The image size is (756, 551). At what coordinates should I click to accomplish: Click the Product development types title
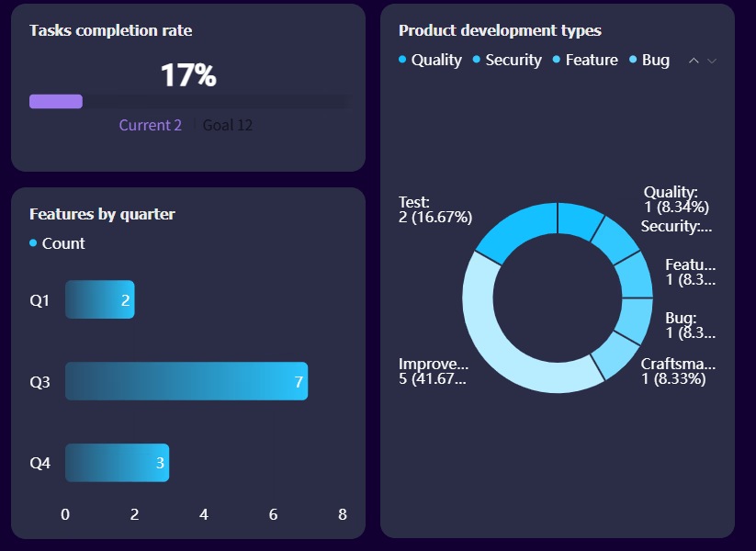(500, 31)
